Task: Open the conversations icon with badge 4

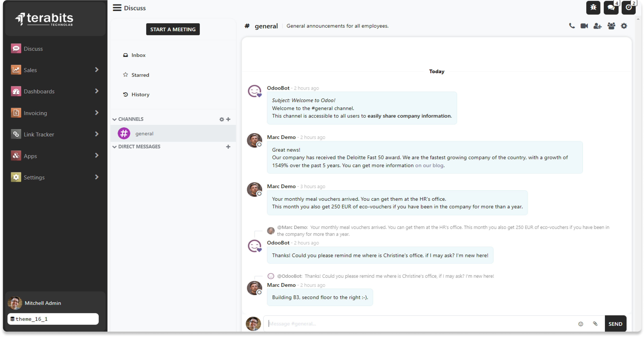Action: click(x=611, y=7)
